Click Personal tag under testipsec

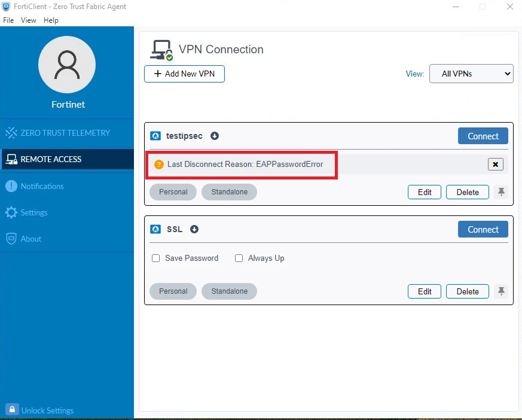point(173,192)
